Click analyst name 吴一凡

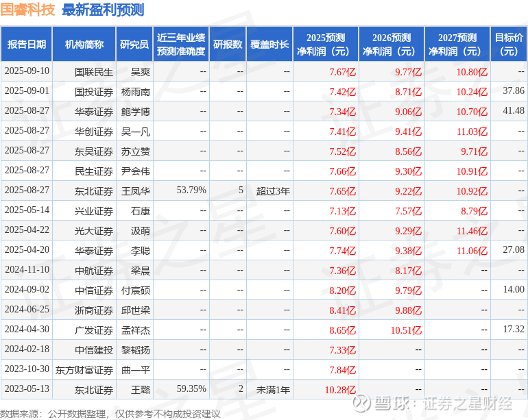coord(136,132)
